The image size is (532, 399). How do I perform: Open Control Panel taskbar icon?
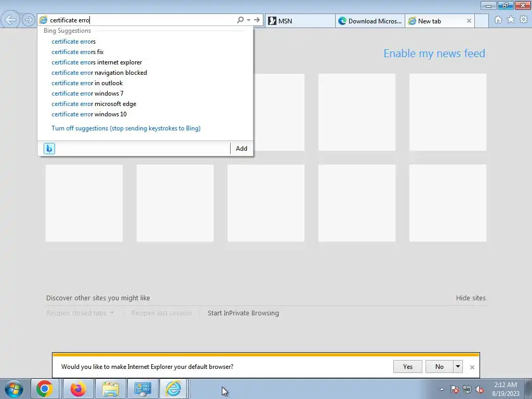(142, 389)
